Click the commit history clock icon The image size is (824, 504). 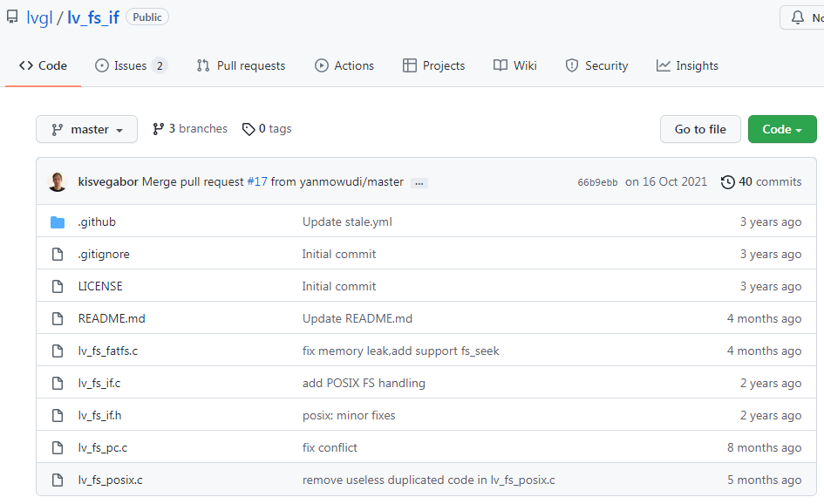[727, 182]
